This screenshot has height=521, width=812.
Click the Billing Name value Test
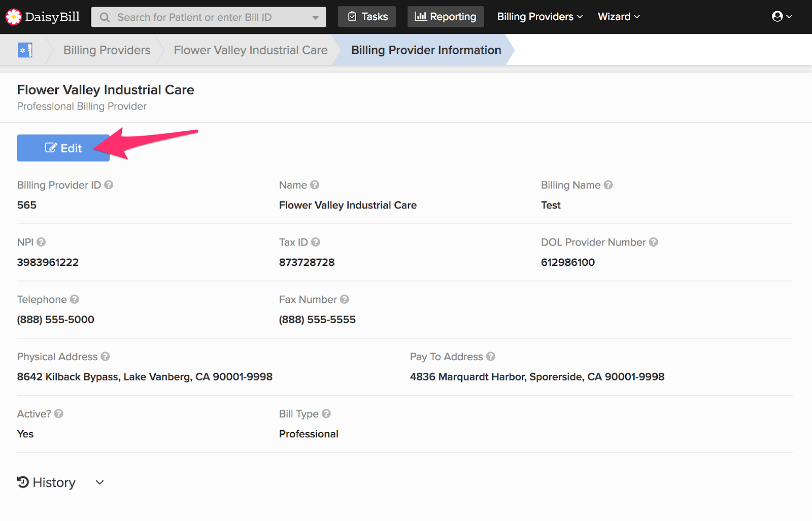[x=551, y=205]
